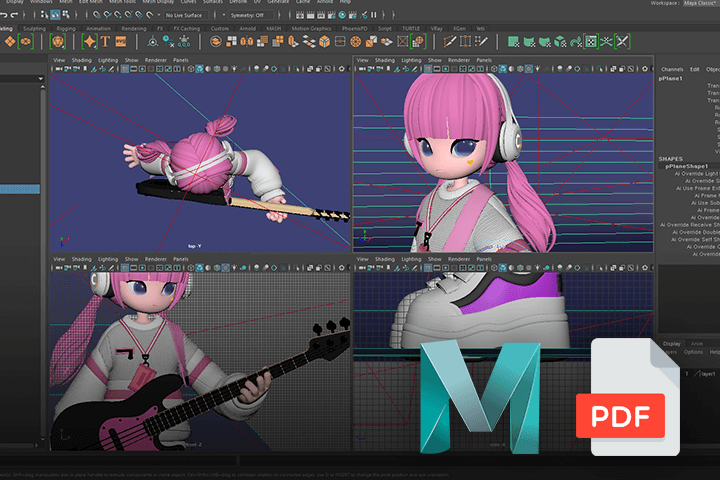Click center pivot shelf icon after SVG

[152, 42]
